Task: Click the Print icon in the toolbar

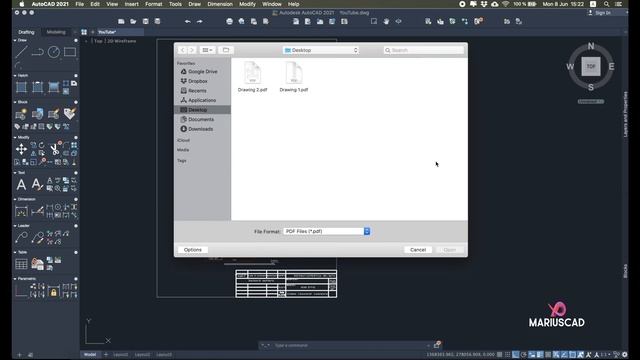Action: coord(229,21)
